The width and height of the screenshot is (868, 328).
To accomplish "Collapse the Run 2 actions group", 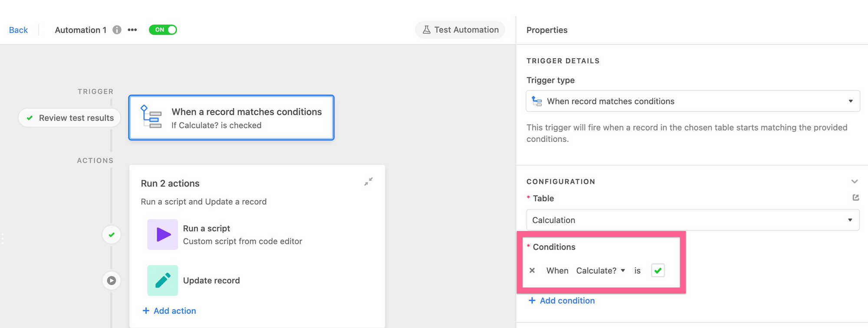I will tap(368, 182).
